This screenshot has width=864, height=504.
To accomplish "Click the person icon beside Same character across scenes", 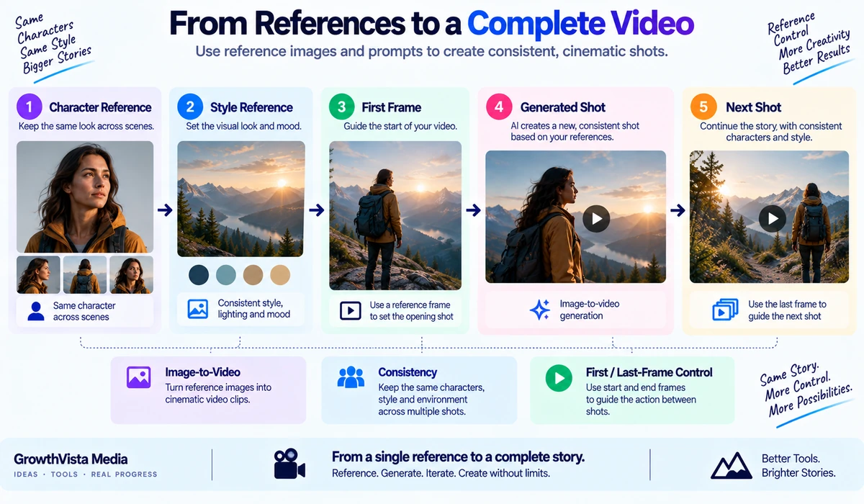I will coord(35,311).
